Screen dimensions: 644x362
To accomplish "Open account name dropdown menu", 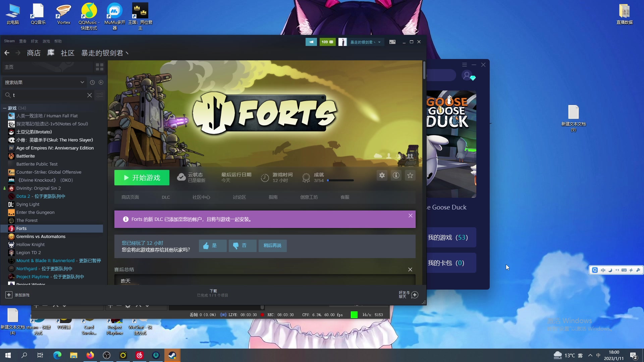I will (365, 42).
